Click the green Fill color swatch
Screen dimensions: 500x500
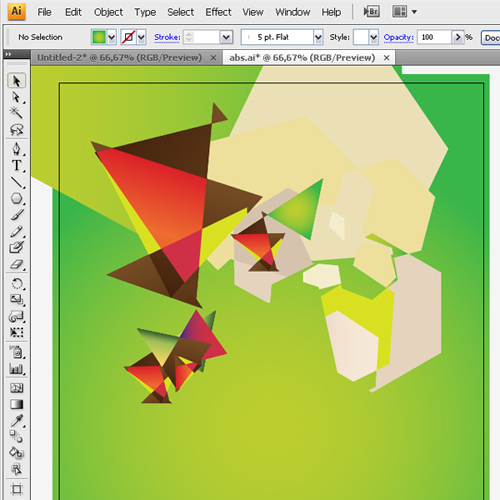click(99, 37)
